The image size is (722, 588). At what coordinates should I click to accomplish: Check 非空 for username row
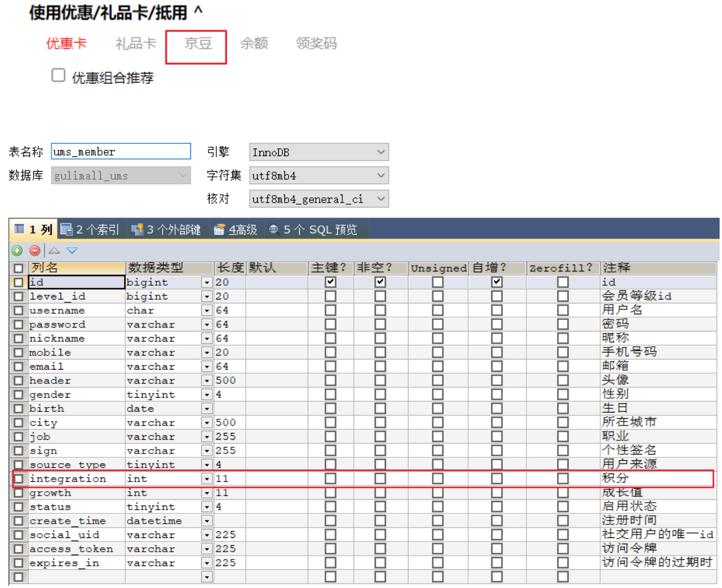[380, 310]
